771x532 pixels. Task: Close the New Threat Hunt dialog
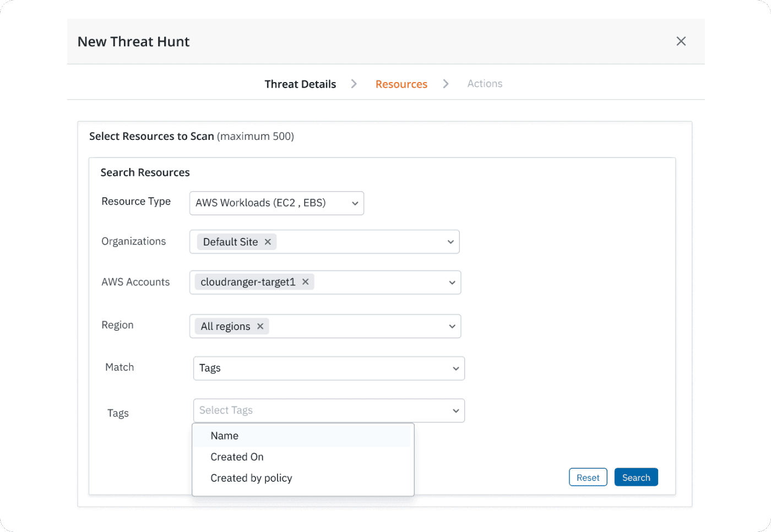click(681, 41)
